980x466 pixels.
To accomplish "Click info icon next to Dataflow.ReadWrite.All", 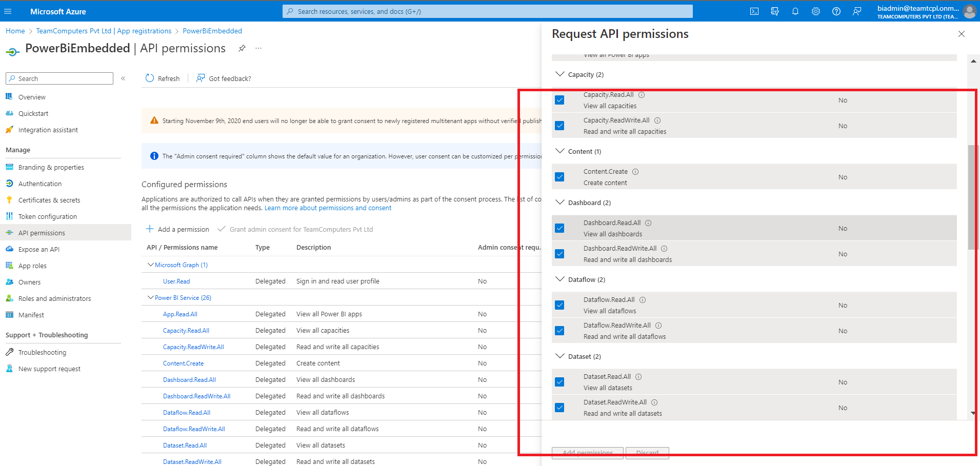I will (x=658, y=326).
